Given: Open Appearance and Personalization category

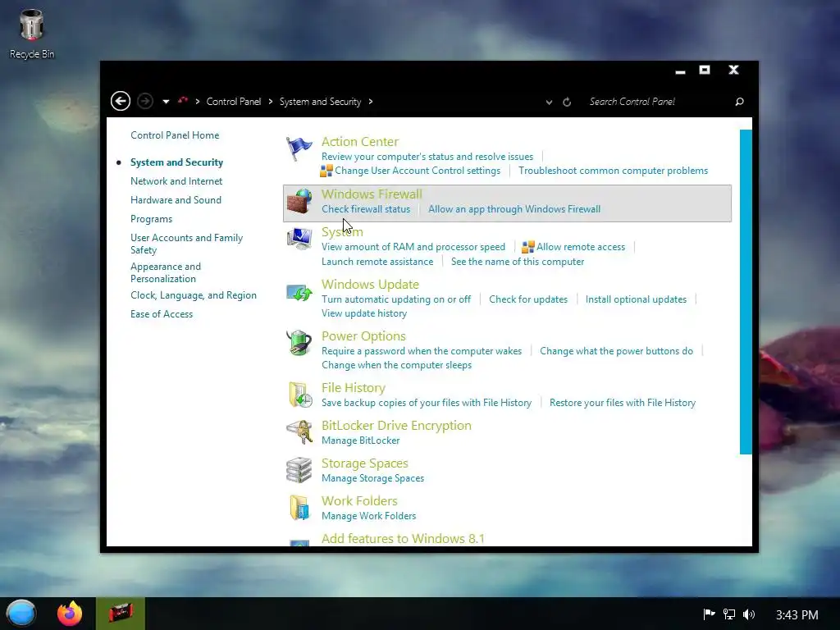Looking at the screenshot, I should pos(166,272).
